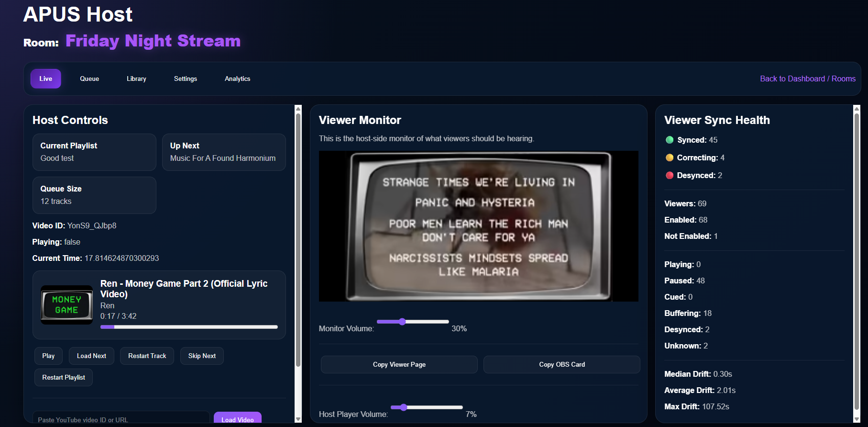Click the viewer monitor video preview
The image size is (868, 427).
pos(479,226)
